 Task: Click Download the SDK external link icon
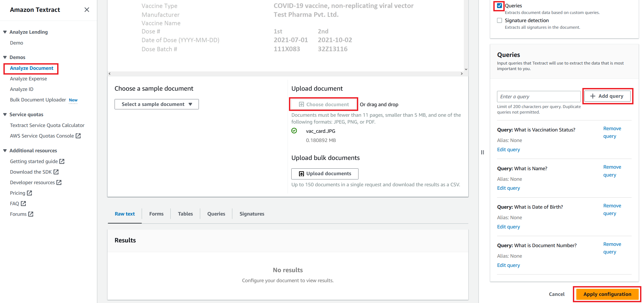click(x=56, y=172)
